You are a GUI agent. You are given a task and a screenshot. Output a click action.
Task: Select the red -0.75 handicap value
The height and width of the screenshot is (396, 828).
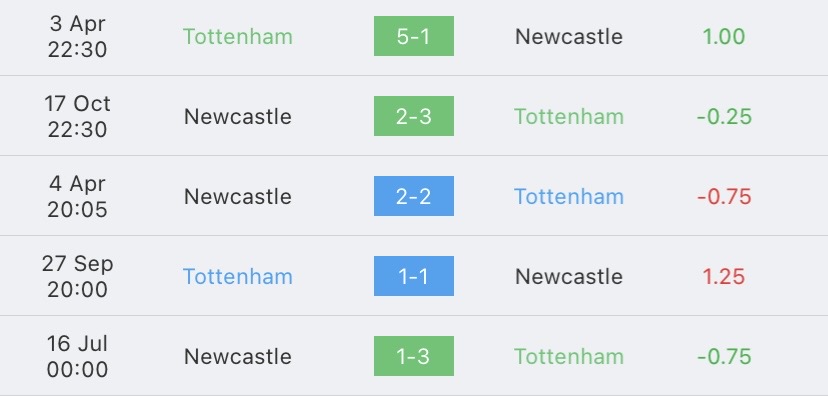(724, 196)
